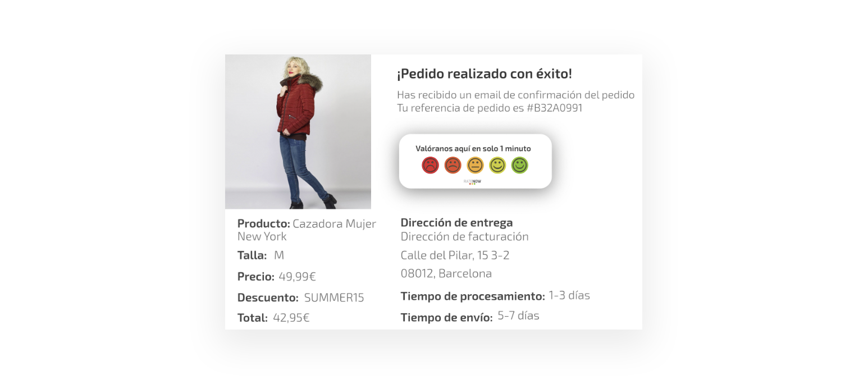Rate with the red very unhappy face

(430, 165)
